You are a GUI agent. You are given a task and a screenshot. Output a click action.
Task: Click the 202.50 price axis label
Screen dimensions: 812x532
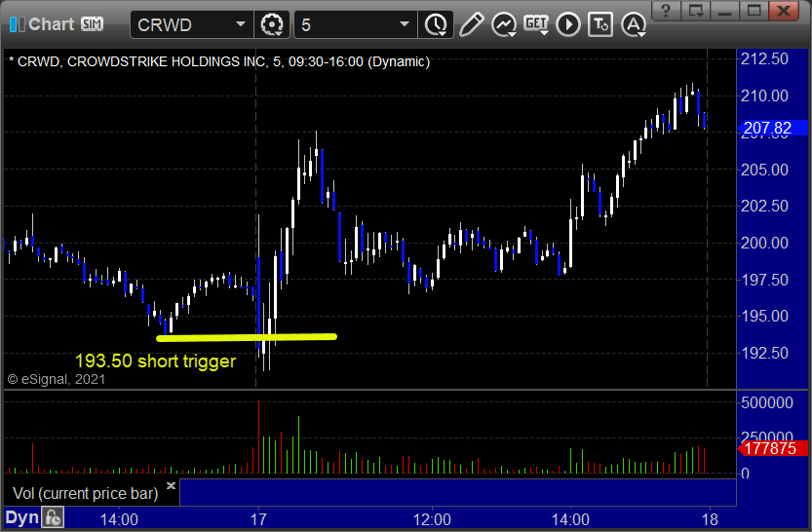point(765,206)
